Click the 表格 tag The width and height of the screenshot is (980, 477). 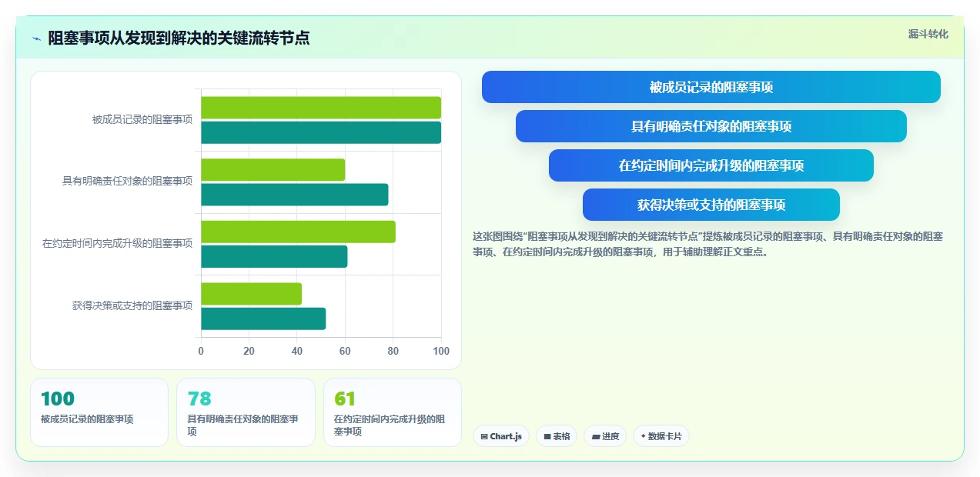tap(557, 436)
